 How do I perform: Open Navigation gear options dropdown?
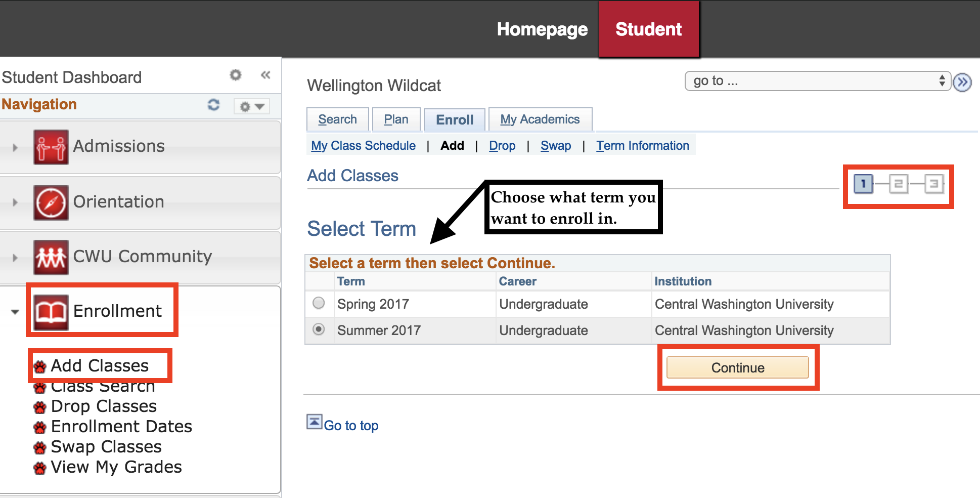coord(252,106)
